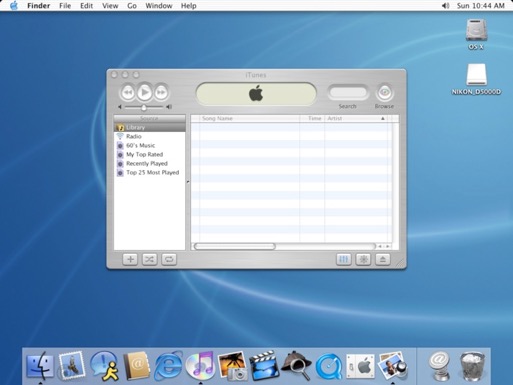Click the eject disc button
This screenshot has width=513, height=385.
(383, 259)
